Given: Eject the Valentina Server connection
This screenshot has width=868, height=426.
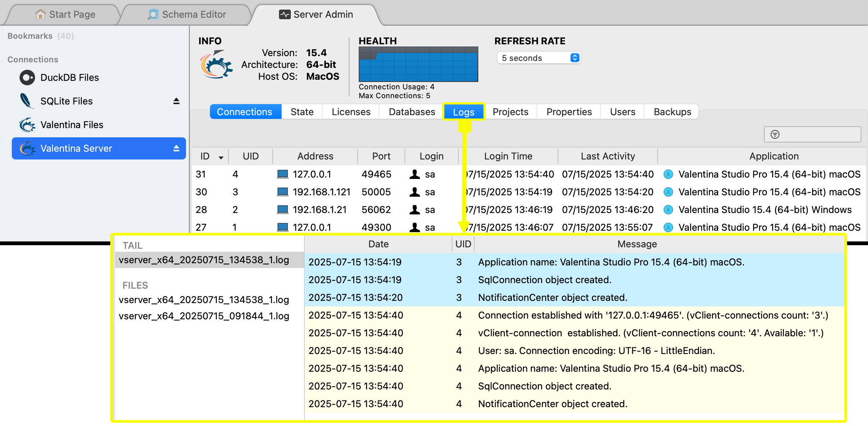Looking at the screenshot, I should click(176, 148).
